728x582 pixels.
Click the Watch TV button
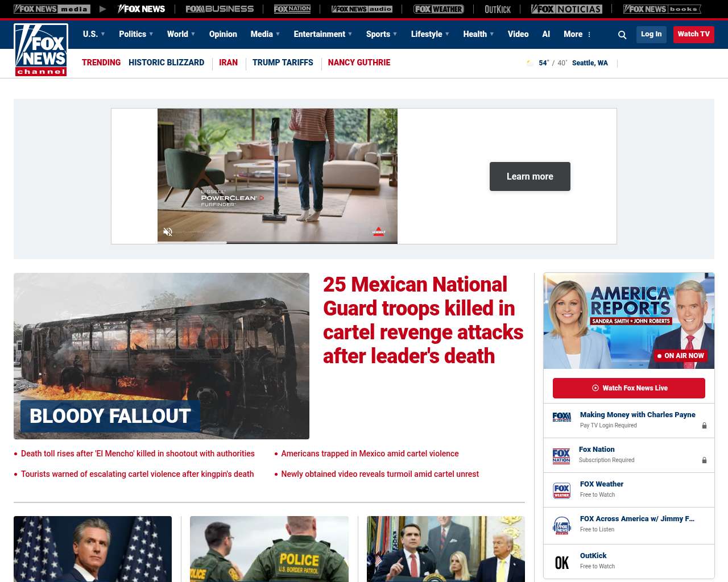click(694, 34)
